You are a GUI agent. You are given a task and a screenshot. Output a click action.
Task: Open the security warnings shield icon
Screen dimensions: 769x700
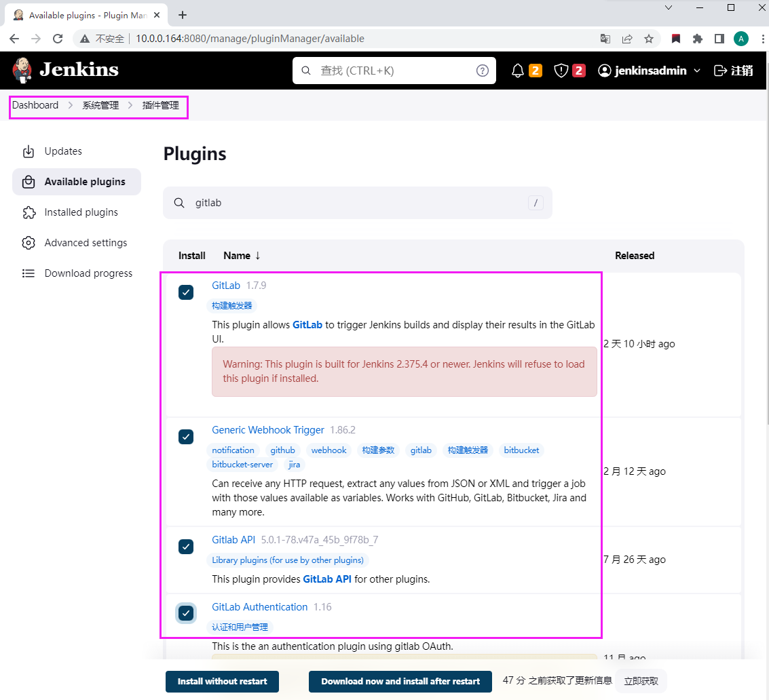[561, 71]
